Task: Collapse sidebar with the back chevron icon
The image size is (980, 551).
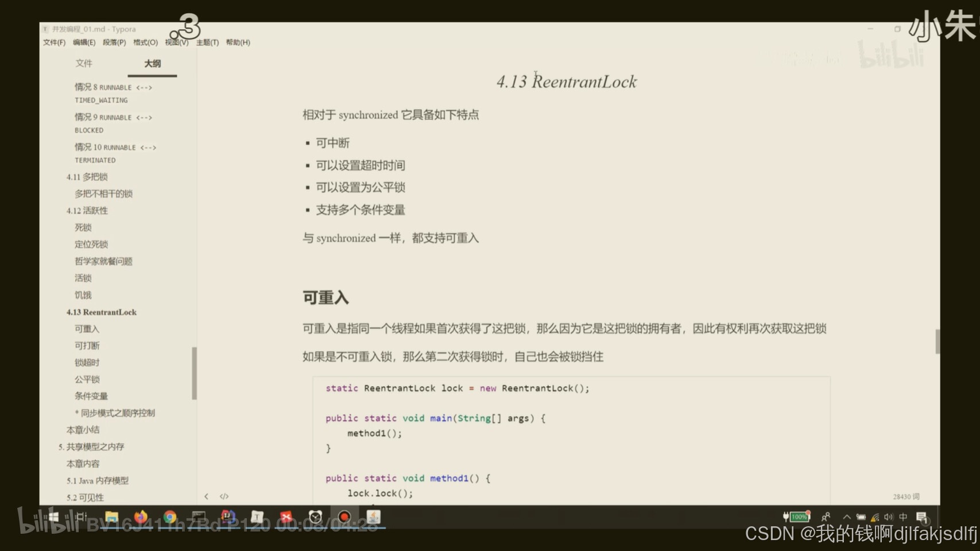Action: pyautogui.click(x=206, y=496)
